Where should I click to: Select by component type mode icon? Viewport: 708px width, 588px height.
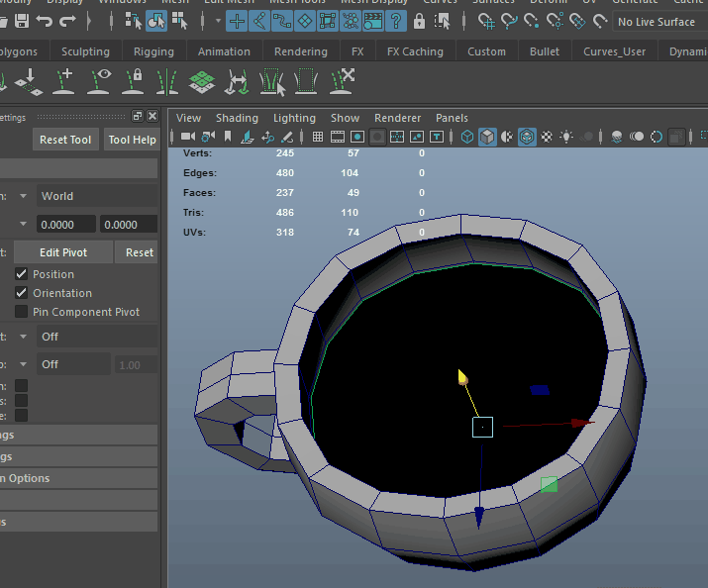point(179,21)
